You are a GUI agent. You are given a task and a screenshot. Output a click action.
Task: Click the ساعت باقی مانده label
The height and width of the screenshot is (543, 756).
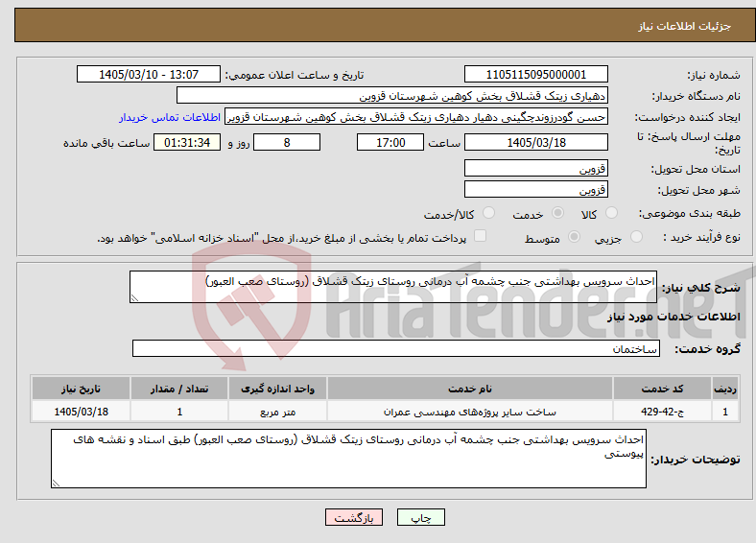click(106, 143)
